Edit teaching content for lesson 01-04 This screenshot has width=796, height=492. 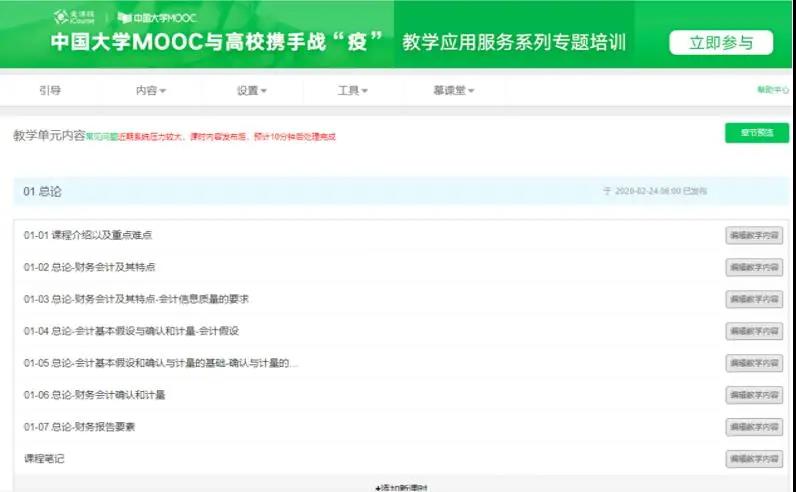pyautogui.click(x=754, y=332)
